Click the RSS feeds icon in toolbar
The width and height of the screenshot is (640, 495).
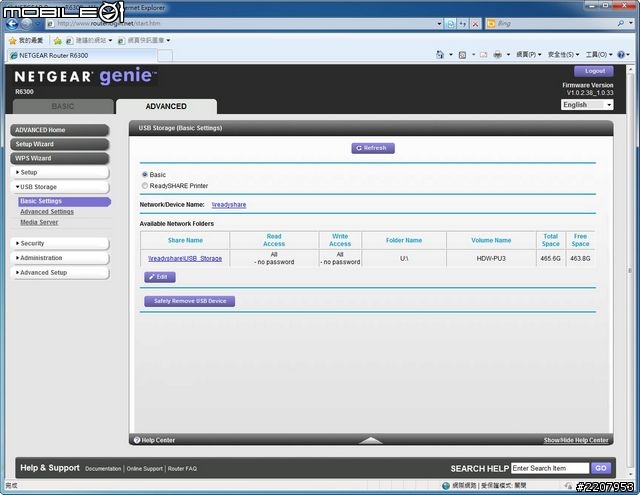(x=462, y=55)
